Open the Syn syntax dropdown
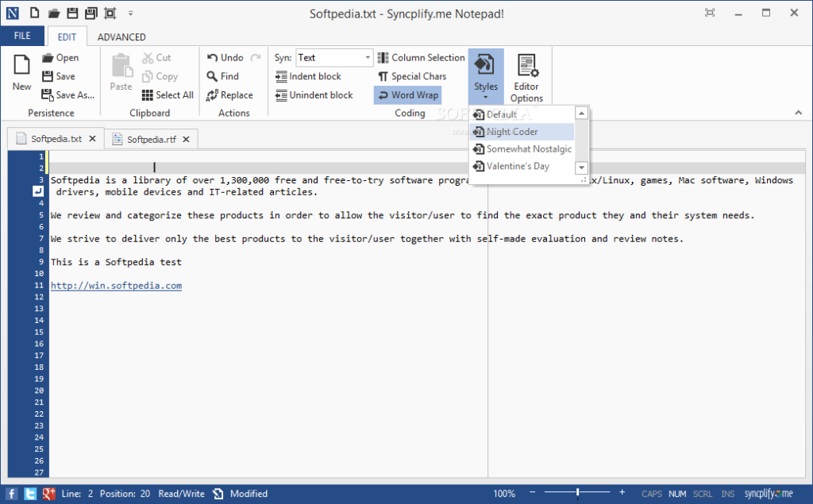Screen dimensions: 813x504 point(368,57)
